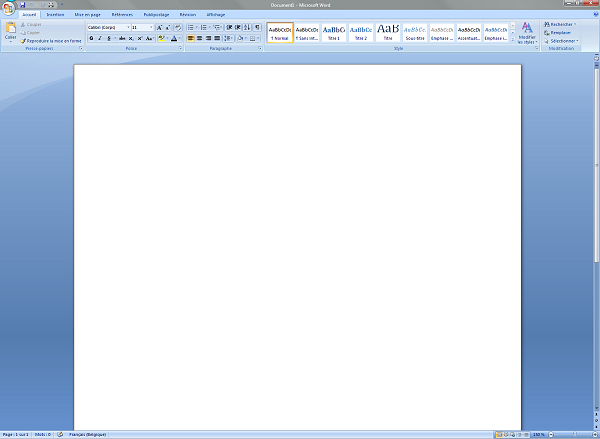
Task: Click the Remplacer button
Action: click(561, 32)
